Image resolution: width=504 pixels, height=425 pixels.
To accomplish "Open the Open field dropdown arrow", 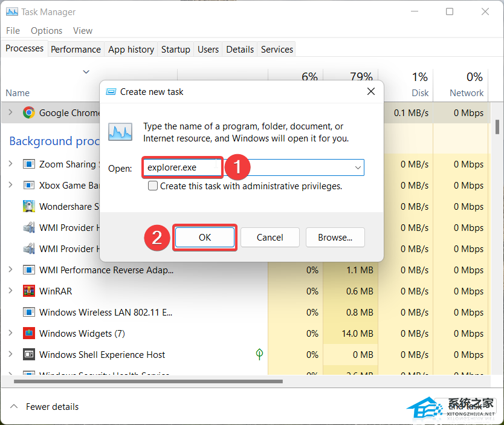I will (358, 167).
